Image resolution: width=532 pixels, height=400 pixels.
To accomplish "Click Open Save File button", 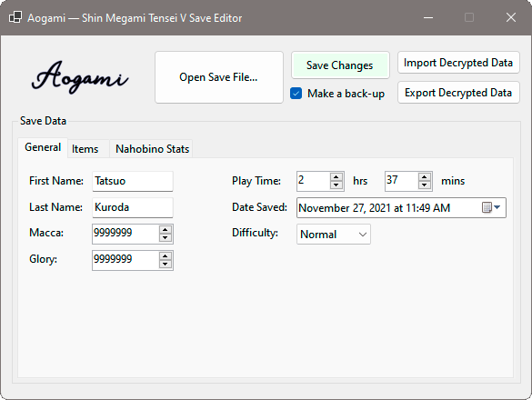I will pos(219,77).
